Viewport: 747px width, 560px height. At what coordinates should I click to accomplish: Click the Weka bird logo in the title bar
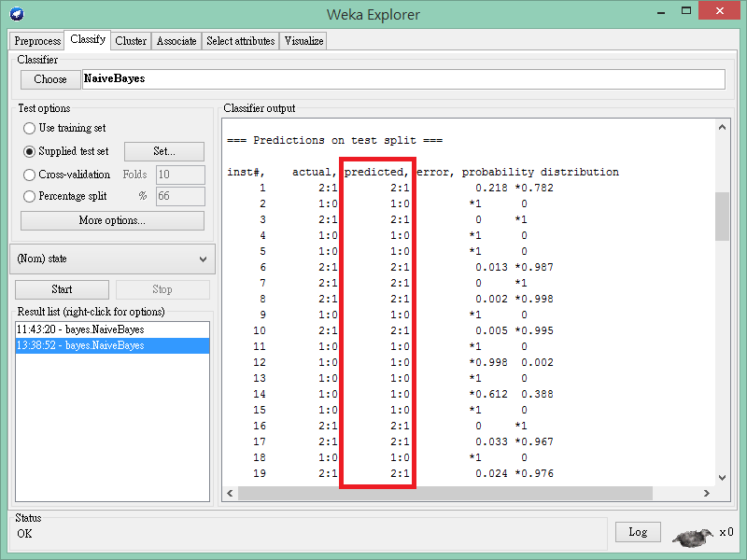click(17, 14)
